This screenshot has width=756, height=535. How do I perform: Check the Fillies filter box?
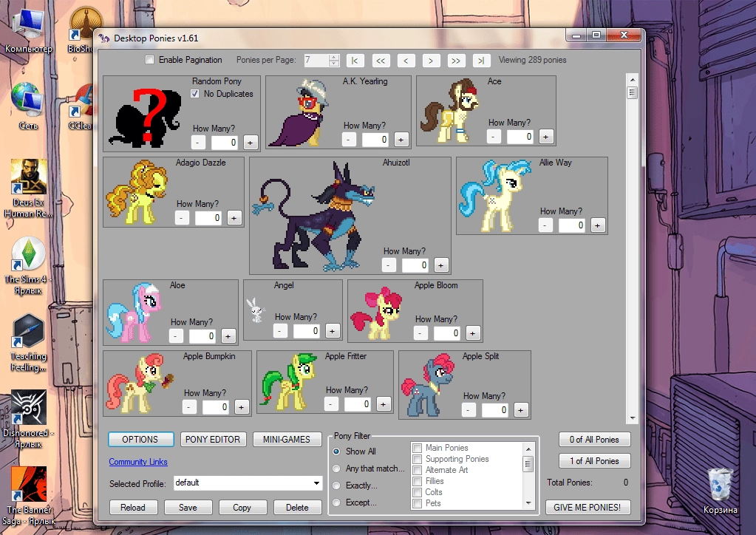coord(418,481)
